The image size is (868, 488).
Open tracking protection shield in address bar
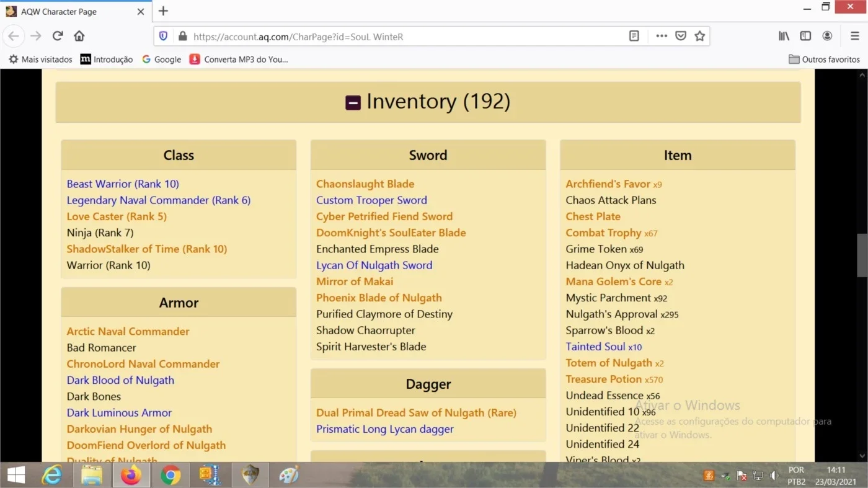click(x=164, y=37)
